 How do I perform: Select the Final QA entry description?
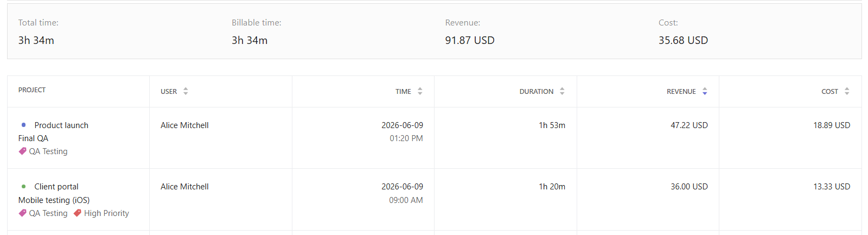tap(33, 138)
